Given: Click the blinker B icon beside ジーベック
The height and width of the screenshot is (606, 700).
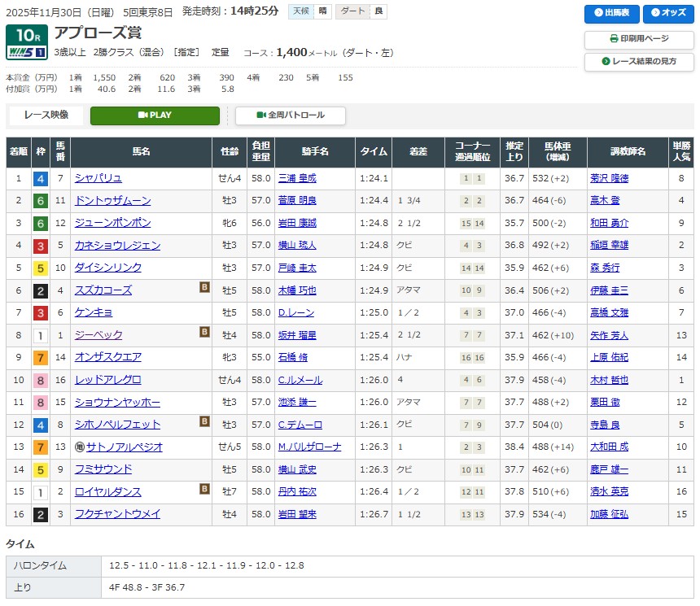Looking at the screenshot, I should 205,333.
